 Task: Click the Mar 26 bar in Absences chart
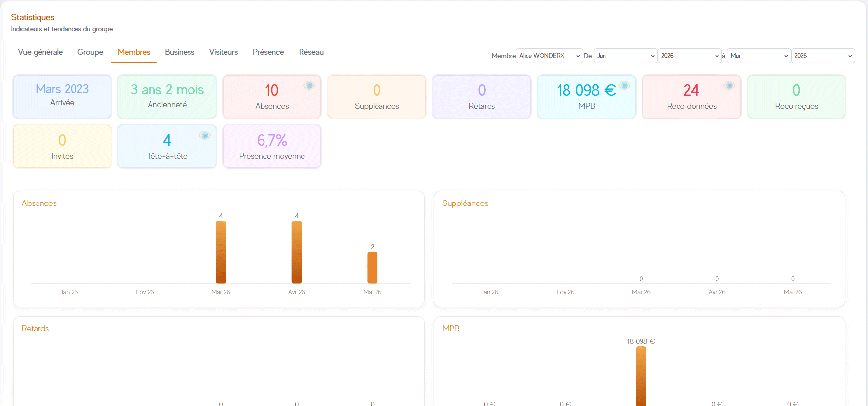click(221, 252)
